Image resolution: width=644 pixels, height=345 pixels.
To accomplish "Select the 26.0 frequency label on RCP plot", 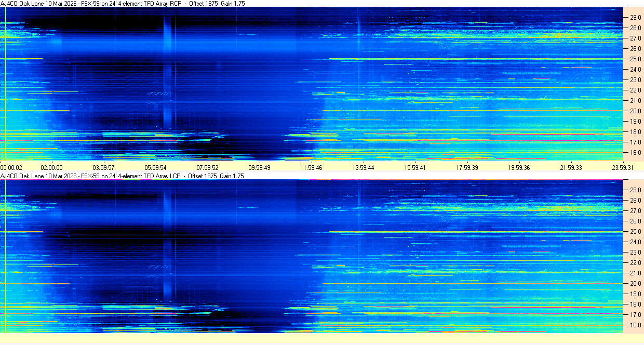I will tap(636, 48).
